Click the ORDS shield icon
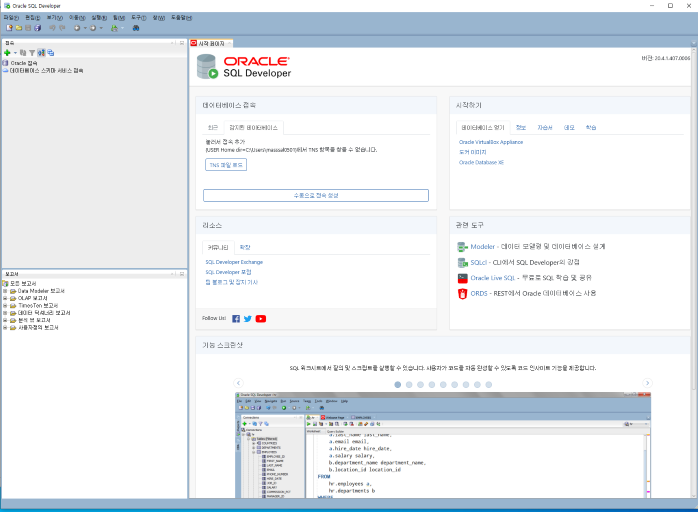The image size is (698, 512). click(x=463, y=294)
